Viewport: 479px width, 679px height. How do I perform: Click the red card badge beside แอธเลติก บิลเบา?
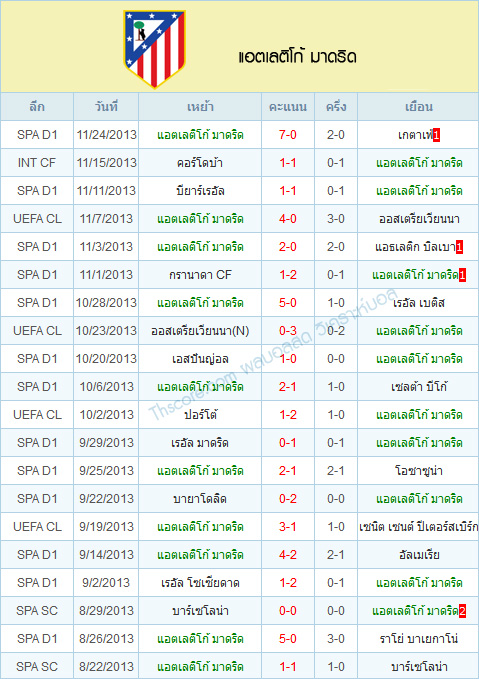click(459, 247)
